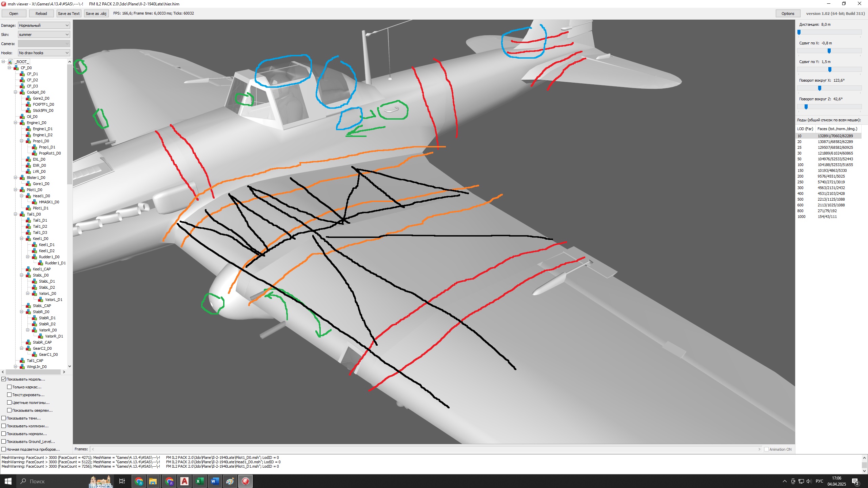Open AutoCAD icon in taskbar
Screen dimensions: 868x488
tap(184, 481)
